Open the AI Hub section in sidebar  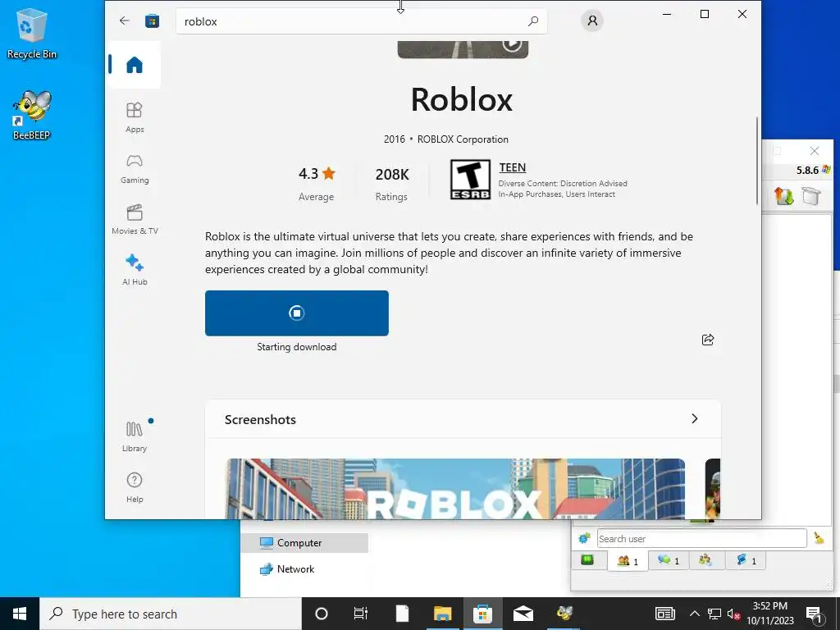(135, 270)
